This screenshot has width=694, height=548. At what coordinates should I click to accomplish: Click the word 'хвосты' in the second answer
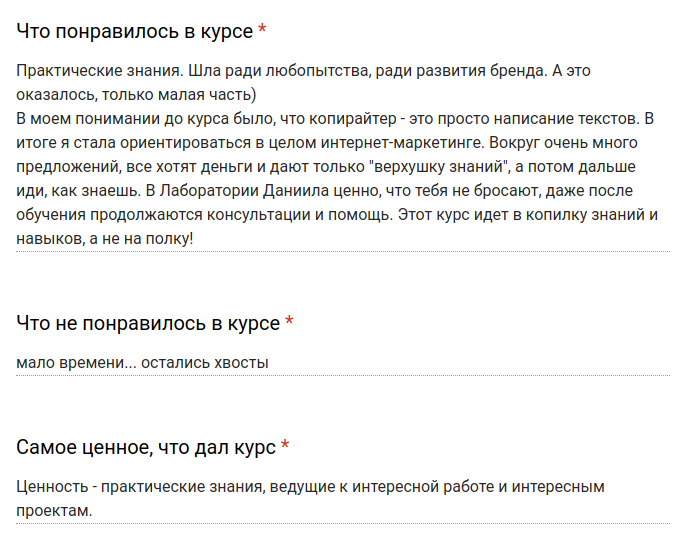tap(241, 363)
